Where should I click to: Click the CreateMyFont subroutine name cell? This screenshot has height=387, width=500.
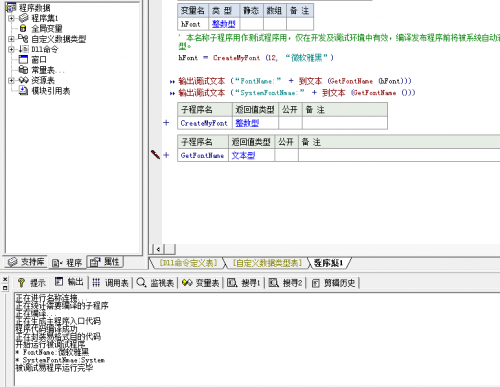[x=205, y=123]
